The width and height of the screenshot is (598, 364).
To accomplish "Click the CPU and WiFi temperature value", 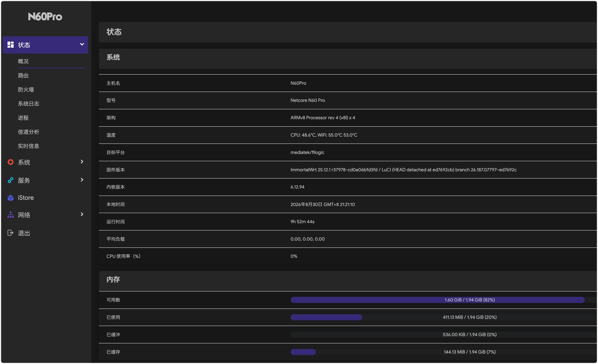I will tap(324, 135).
